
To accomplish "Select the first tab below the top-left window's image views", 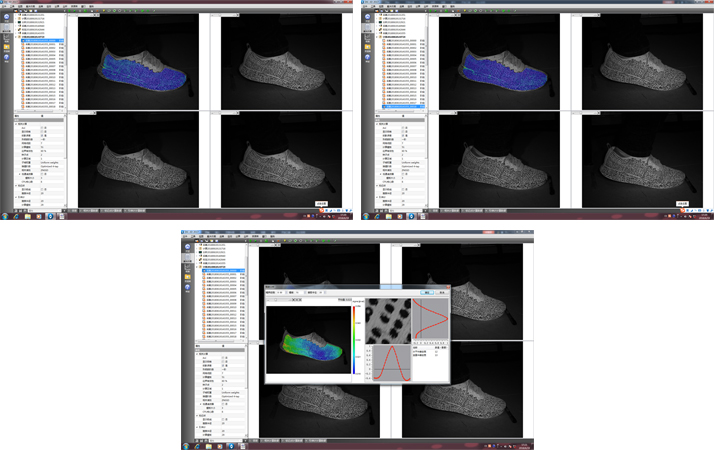I will point(74,211).
